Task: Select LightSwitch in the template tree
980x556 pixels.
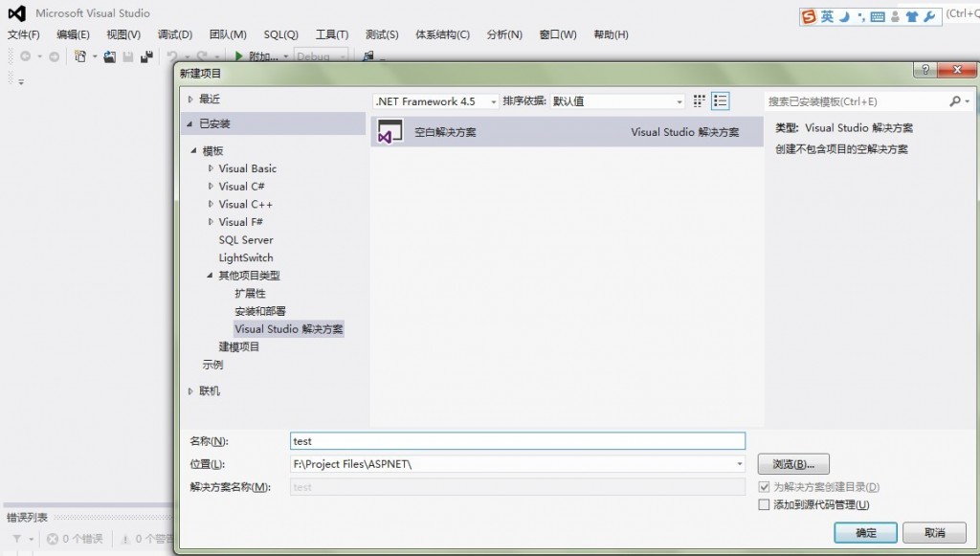Action: coord(246,257)
